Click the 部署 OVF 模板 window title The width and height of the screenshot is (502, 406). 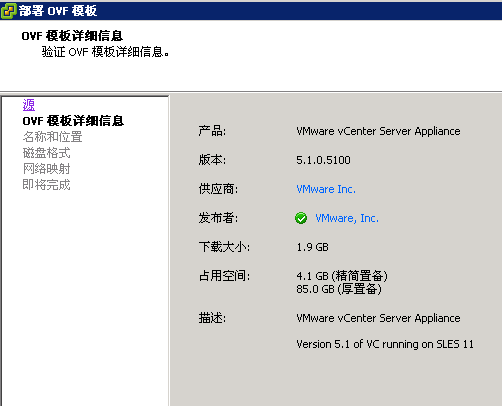58,11
